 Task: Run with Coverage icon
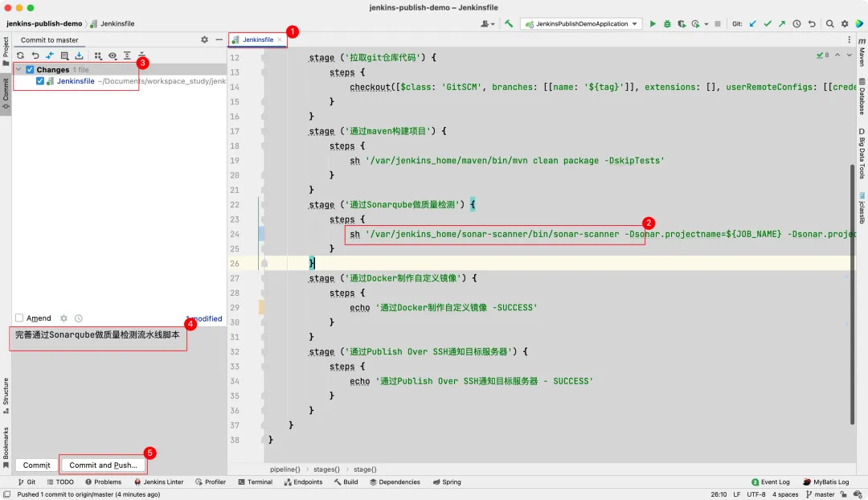[x=682, y=24]
